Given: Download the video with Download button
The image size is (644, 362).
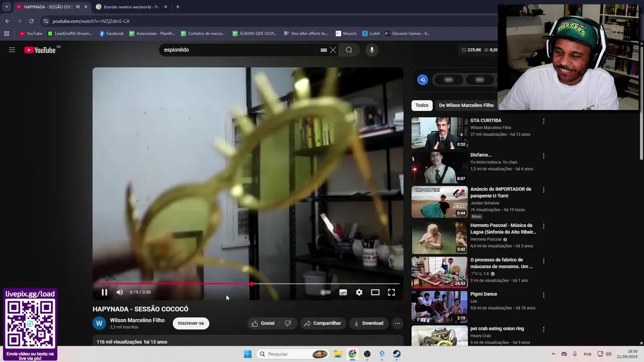Looking at the screenshot, I should pyautogui.click(x=368, y=323).
